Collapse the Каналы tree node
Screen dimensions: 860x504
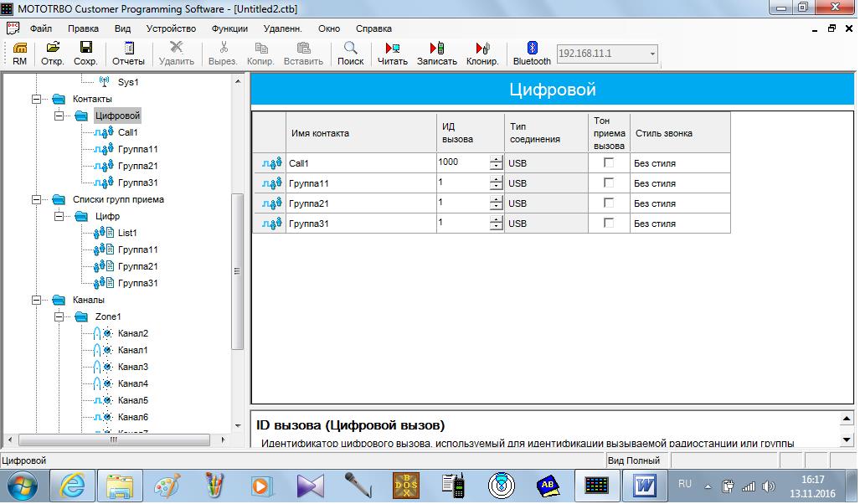coord(36,300)
